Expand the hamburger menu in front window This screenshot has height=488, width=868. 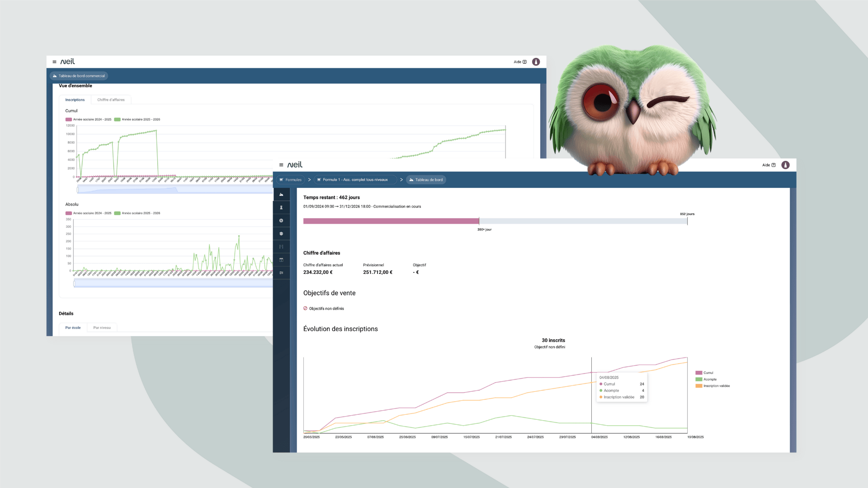tap(281, 165)
